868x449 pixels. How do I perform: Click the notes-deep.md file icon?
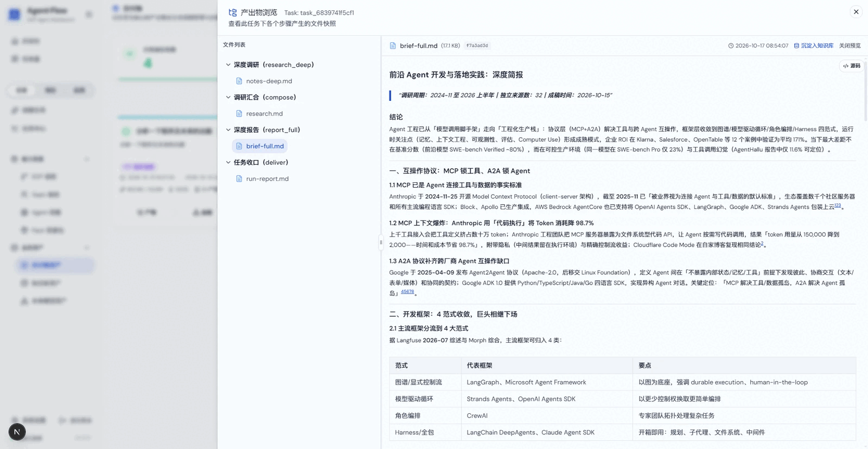pyautogui.click(x=239, y=81)
